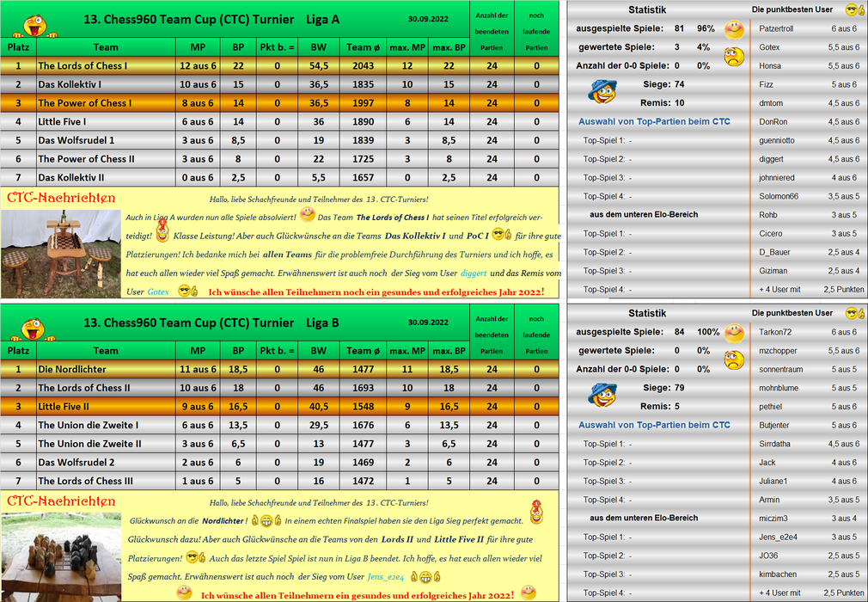
Task: Select 'Das Kollektiv II' team cell
Action: (106, 178)
